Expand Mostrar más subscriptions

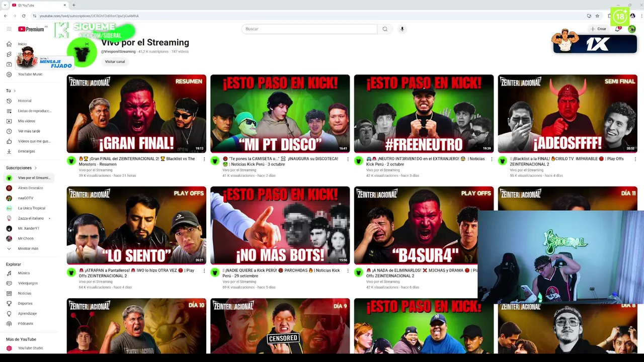tap(28, 248)
